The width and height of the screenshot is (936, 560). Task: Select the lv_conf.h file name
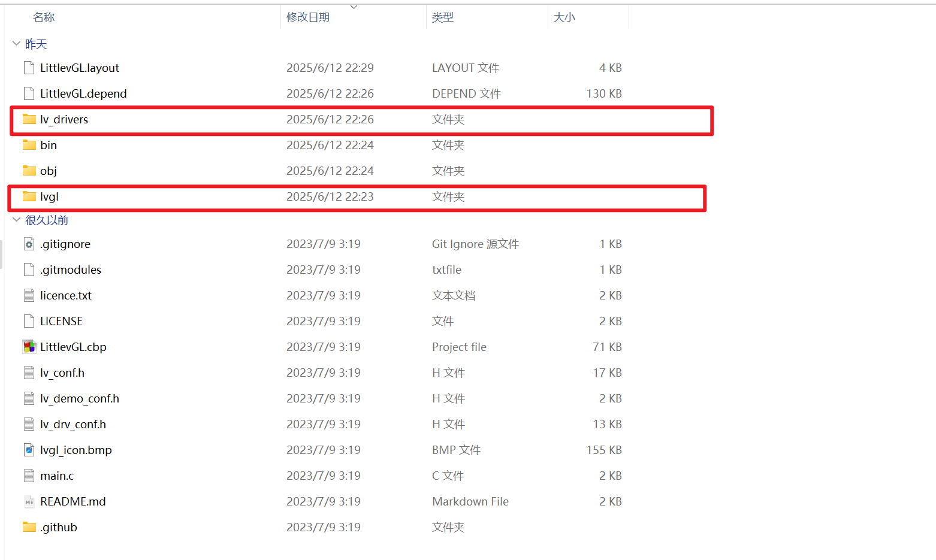(x=62, y=373)
